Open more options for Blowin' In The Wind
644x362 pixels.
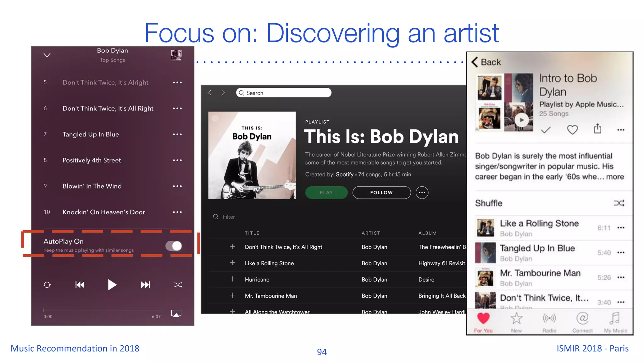pos(177,186)
